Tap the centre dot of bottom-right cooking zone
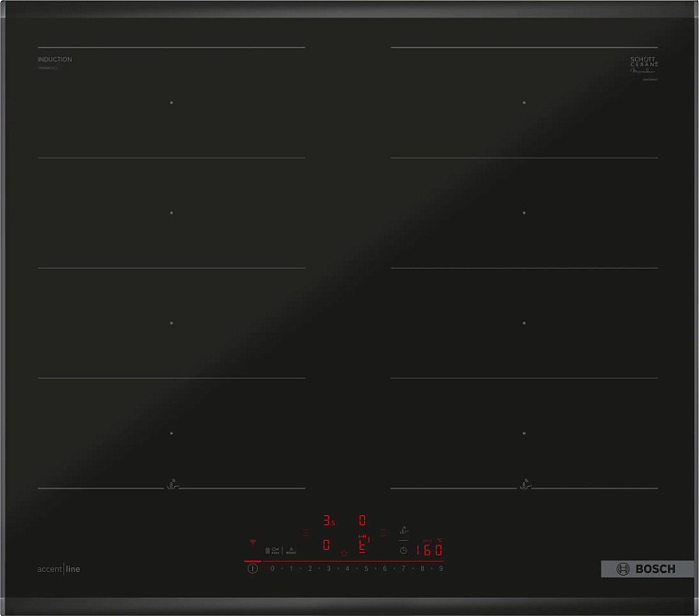Screen dimensions: 699x616 pos(525,433)
